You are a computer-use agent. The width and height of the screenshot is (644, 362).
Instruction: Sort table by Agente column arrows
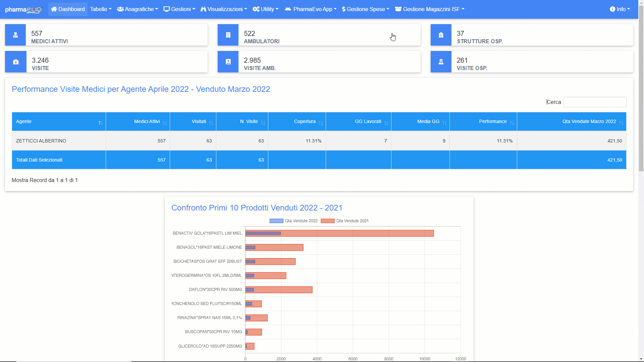[x=100, y=123]
